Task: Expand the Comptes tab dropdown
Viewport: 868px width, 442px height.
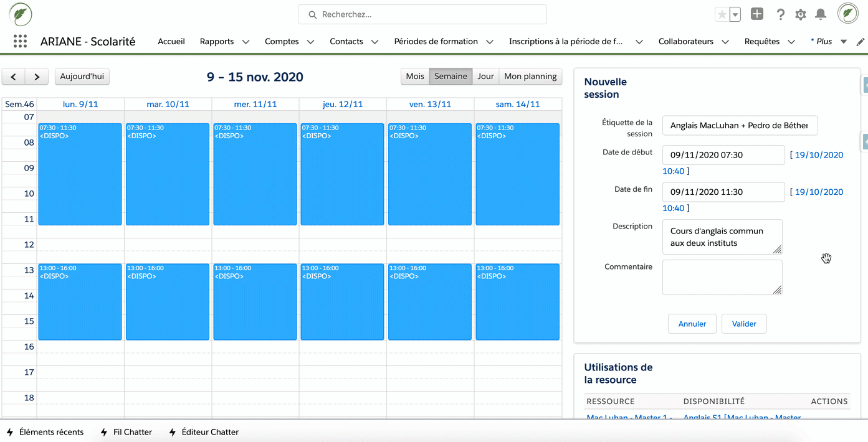Action: pyautogui.click(x=312, y=42)
